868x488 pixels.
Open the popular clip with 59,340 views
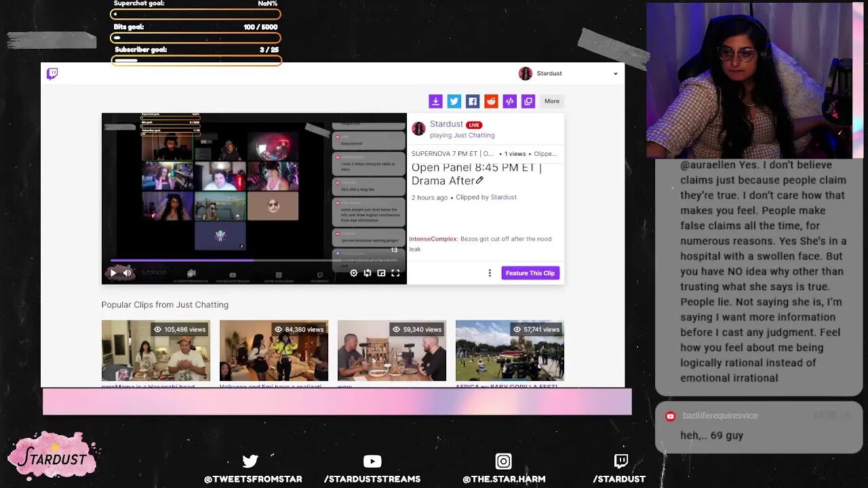392,350
